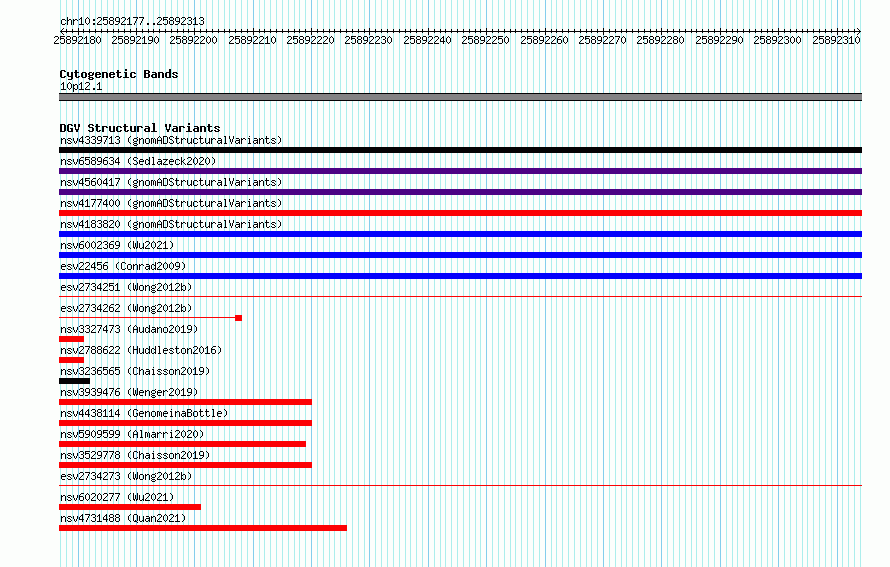The height and width of the screenshot is (567, 890).
Task: Click ruler position 25892300
Action: (778, 40)
